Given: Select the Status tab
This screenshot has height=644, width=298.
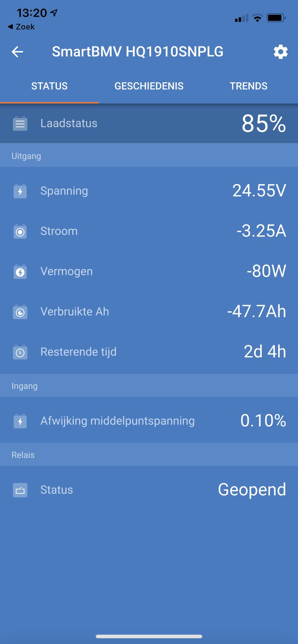Looking at the screenshot, I should coord(49,86).
